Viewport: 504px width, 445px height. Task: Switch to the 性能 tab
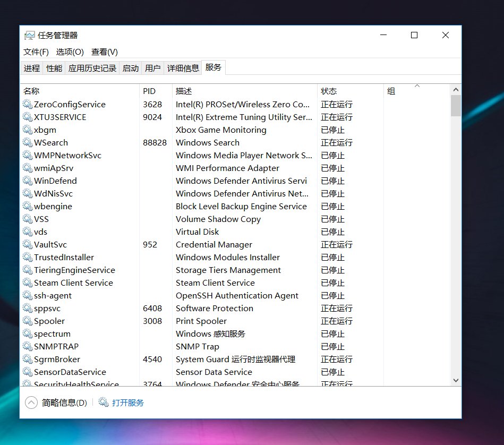tap(54, 68)
